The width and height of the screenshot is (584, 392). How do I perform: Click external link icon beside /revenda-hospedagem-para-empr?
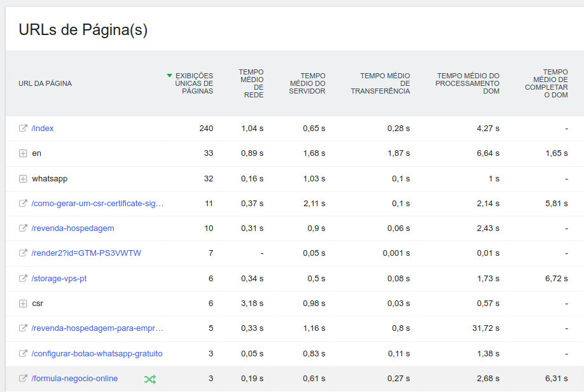coord(23,328)
